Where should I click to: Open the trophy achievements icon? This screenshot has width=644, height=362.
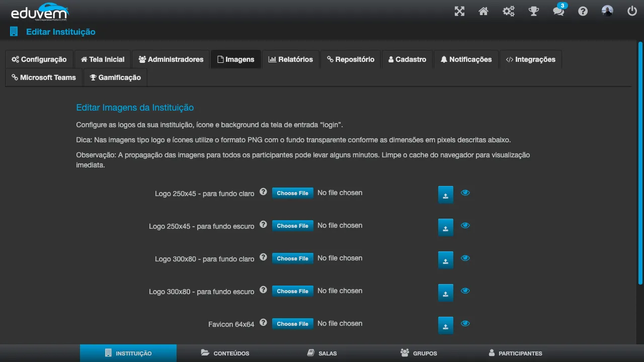pyautogui.click(x=534, y=11)
